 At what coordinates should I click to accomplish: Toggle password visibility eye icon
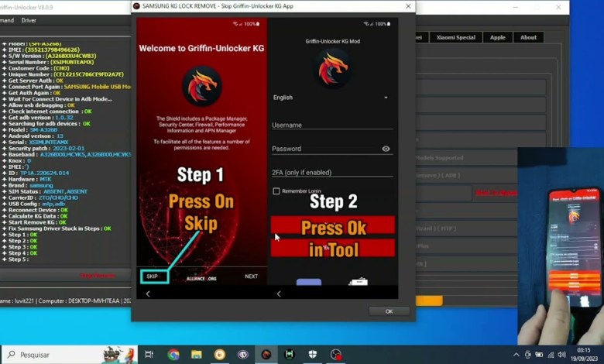point(386,149)
